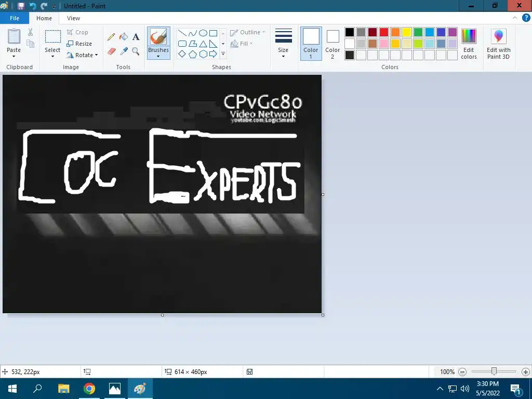Screen dimensions: 532x399
Task: Choose the Right arrow shape
Action: point(213,54)
